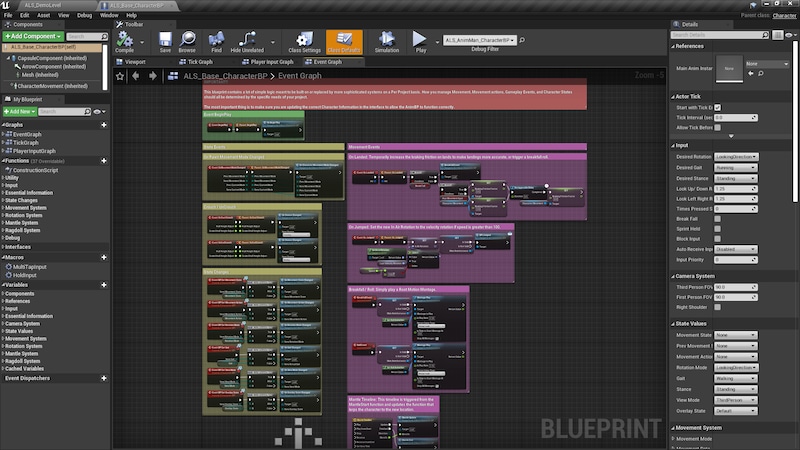Click Main Anim Instance thumbnail
Screen dimensions: 800x450
pyautogui.click(x=729, y=68)
